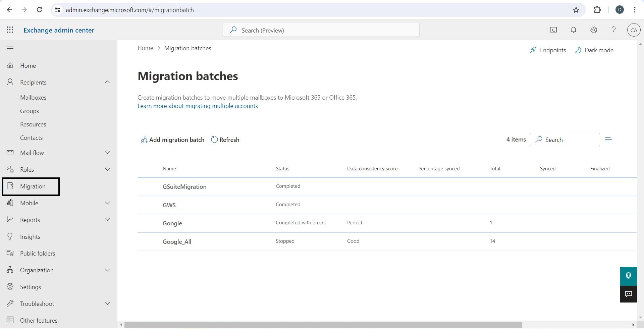
Task: Open the notifications bell
Action: [574, 30]
